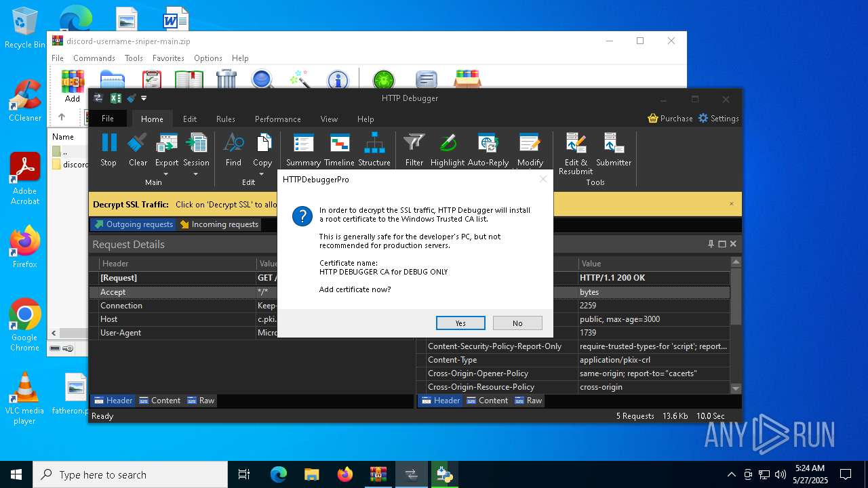
Task: Switch to the Rules ribbon tab
Action: 226,119
